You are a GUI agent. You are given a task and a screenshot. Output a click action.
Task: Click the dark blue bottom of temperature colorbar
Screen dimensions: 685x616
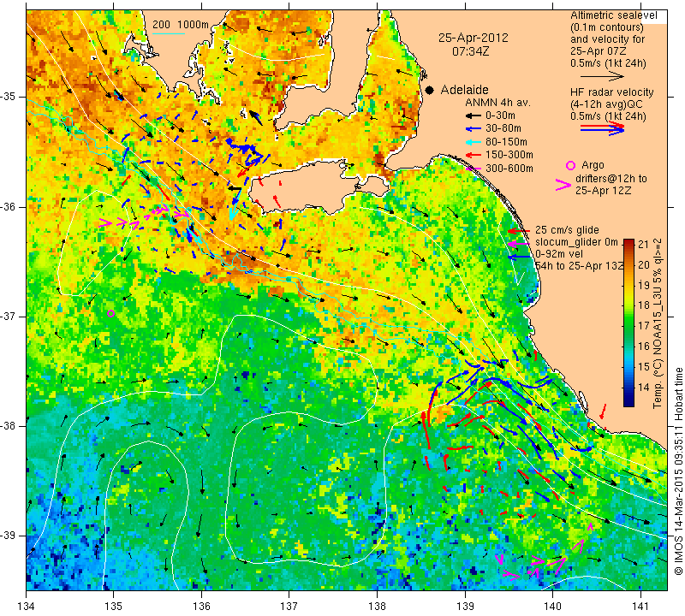628,402
